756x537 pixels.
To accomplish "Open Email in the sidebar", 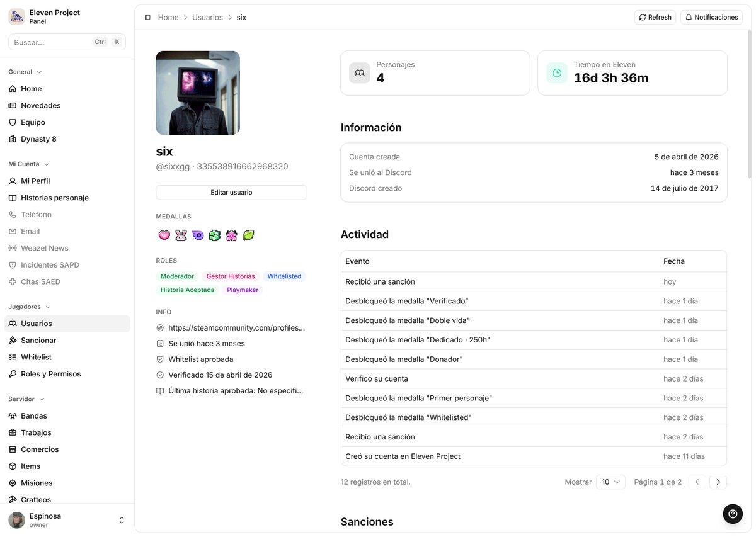I will (67, 232).
